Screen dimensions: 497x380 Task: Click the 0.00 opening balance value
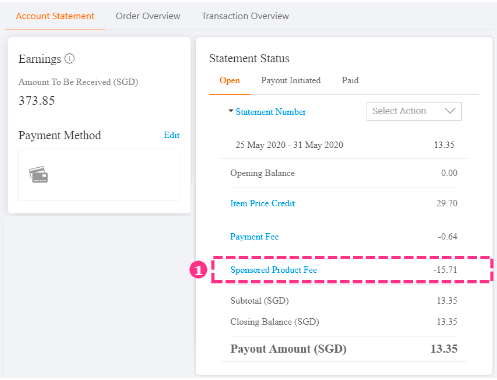pyautogui.click(x=449, y=173)
